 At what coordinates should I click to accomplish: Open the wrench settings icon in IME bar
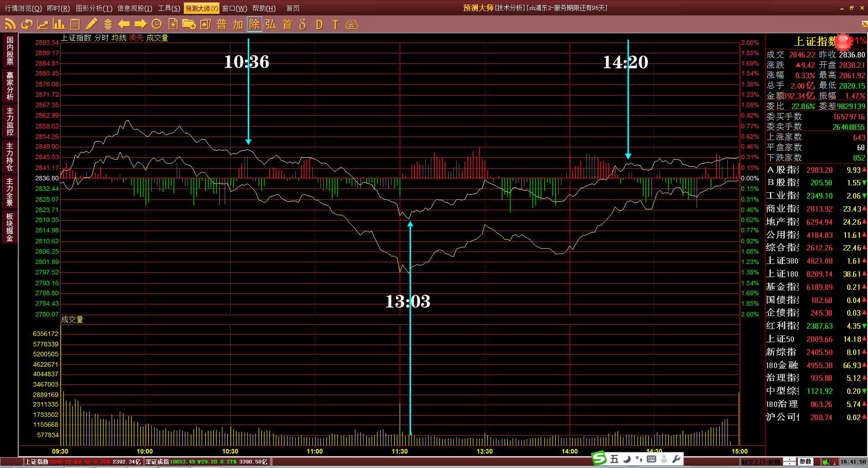tap(676, 459)
